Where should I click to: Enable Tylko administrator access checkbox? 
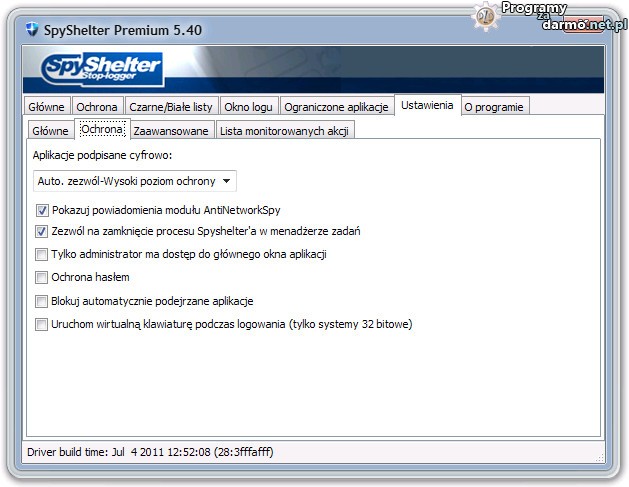pyautogui.click(x=42, y=254)
